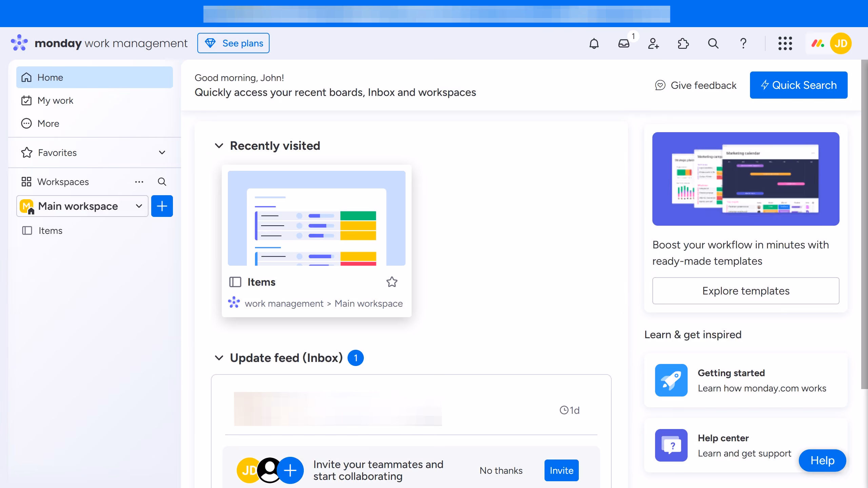This screenshot has height=488, width=868.
Task: Click the Items title in the Recently visited card
Action: point(261,282)
